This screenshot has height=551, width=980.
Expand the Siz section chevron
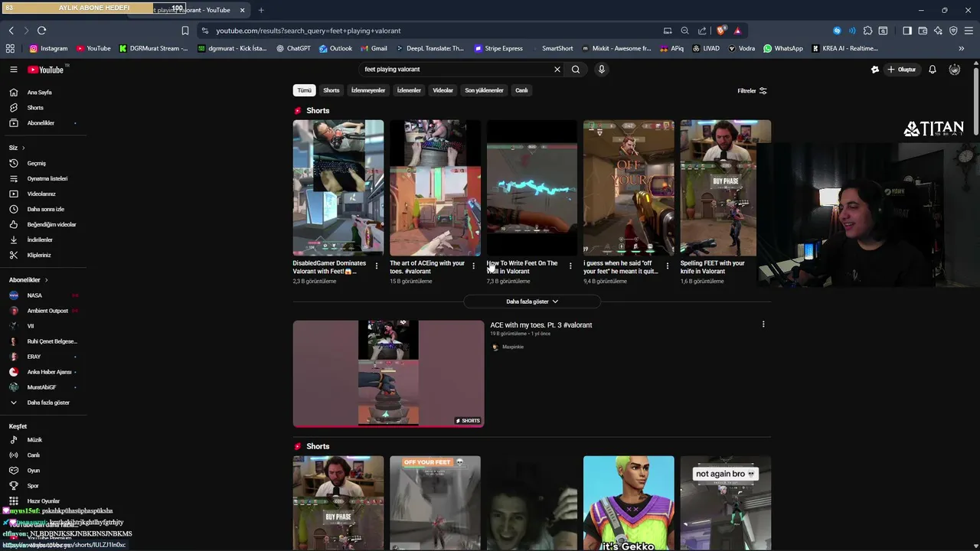pos(23,148)
